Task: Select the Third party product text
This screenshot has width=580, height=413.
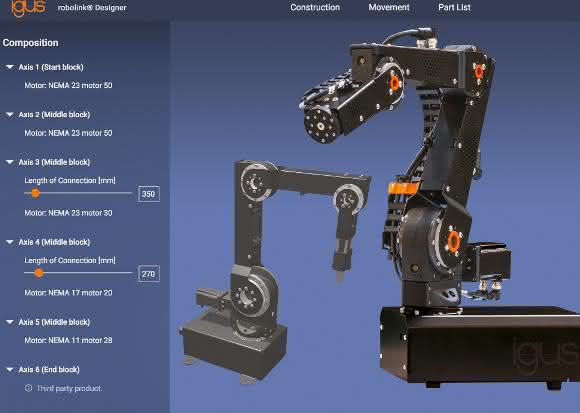Action: click(69, 389)
